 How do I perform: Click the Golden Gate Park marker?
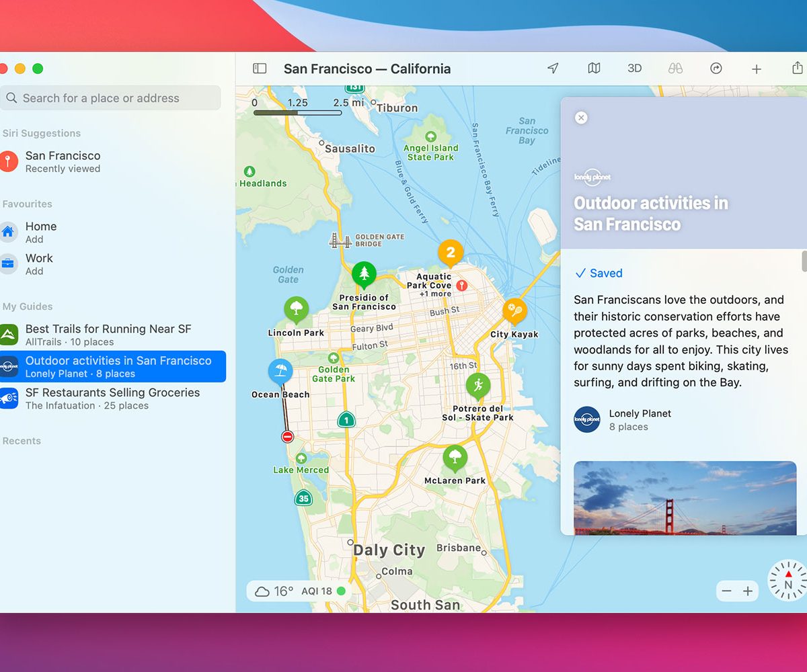click(334, 358)
